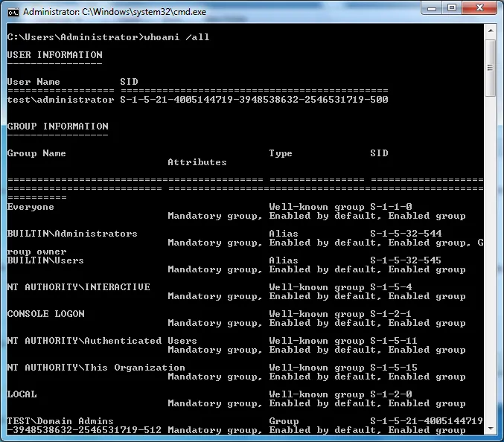Minimize the command prompt window
This screenshot has width=504, height=442.
[432, 9]
